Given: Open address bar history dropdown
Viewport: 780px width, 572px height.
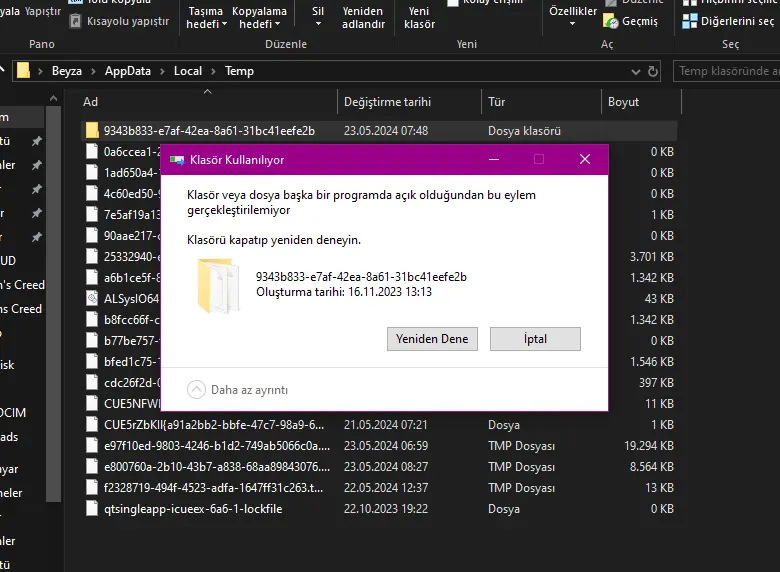Looking at the screenshot, I should click(636, 72).
